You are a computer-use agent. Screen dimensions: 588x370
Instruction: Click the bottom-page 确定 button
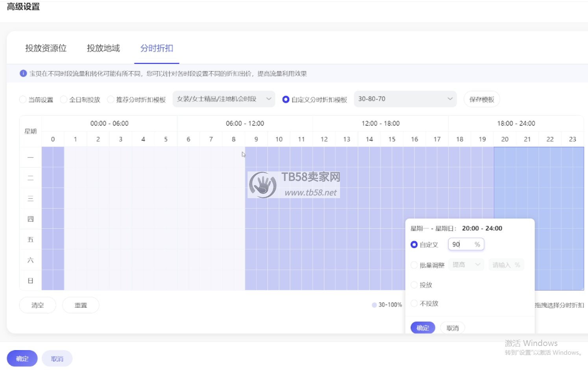[22, 359]
